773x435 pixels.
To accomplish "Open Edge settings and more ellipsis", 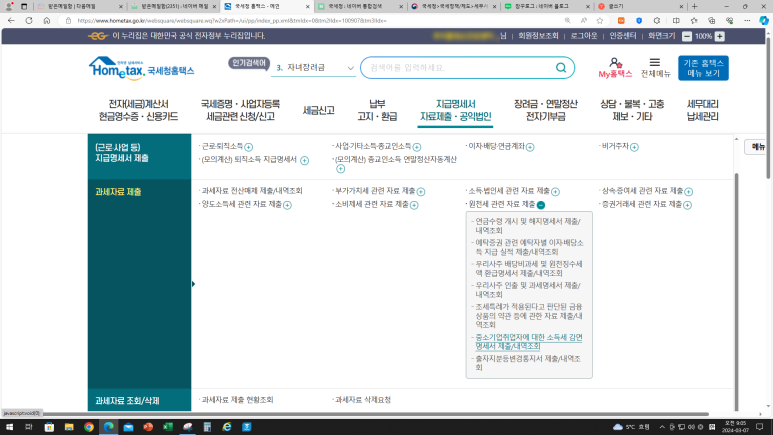I will (747, 21).
